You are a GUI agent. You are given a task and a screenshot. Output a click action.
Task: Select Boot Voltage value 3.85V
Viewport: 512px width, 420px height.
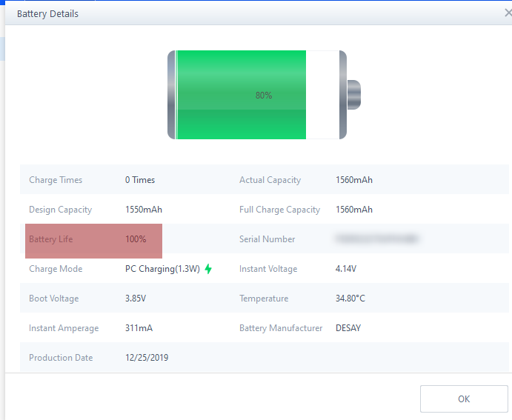point(136,299)
